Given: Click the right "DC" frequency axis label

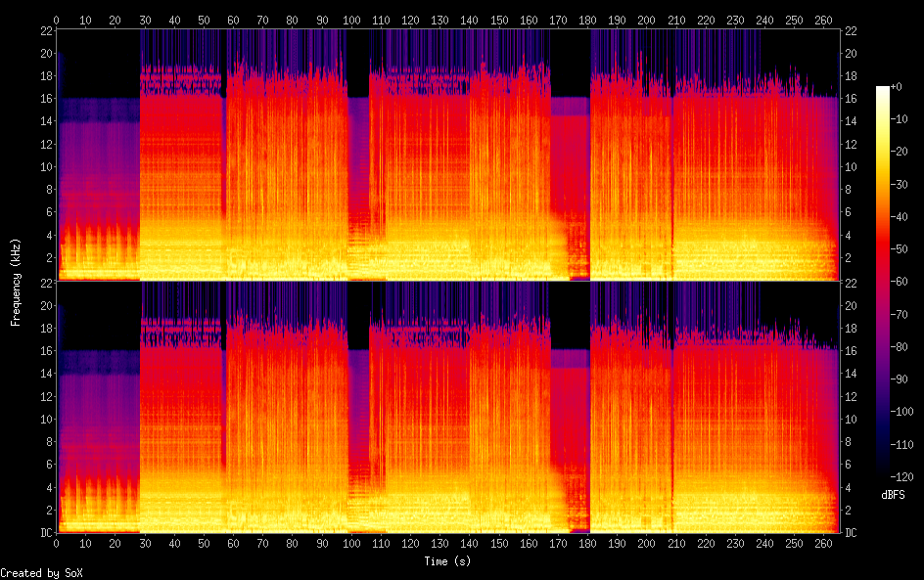Looking at the screenshot, I should pos(852,533).
